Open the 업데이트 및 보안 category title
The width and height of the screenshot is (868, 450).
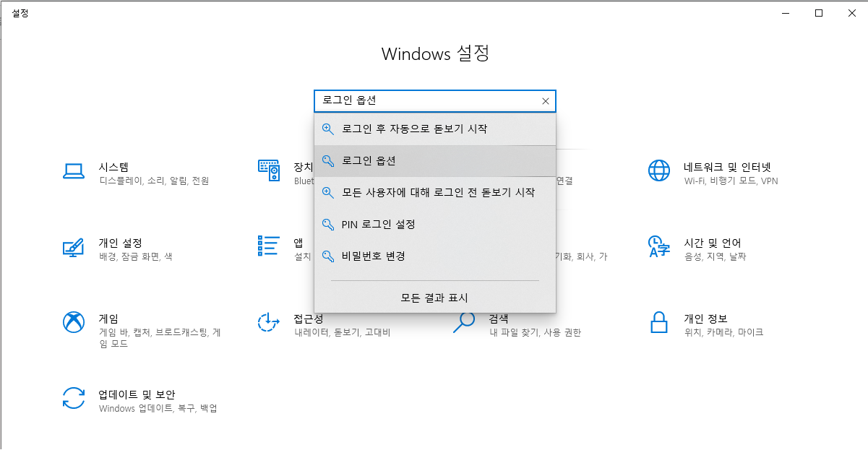coord(137,394)
